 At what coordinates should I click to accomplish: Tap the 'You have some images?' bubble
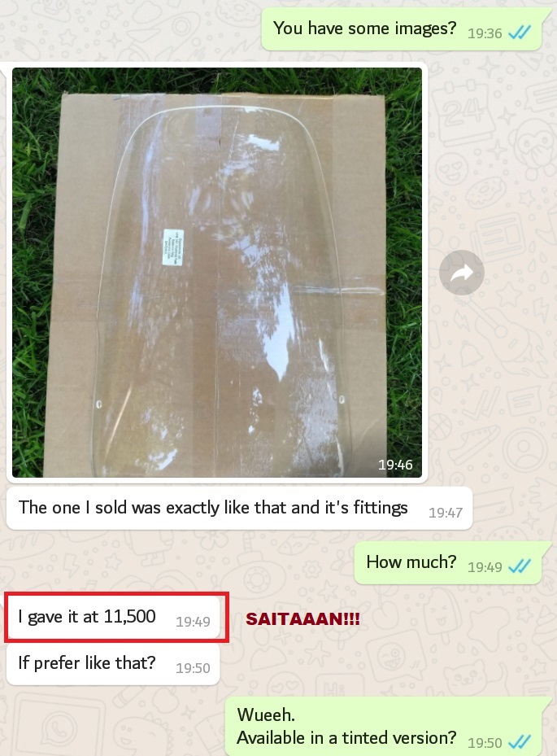402,29
